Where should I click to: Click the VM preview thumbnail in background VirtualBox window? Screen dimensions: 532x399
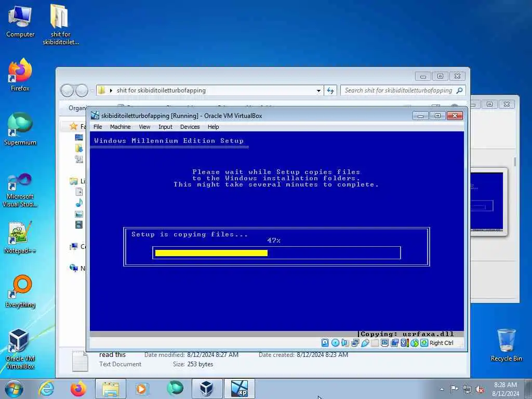pos(486,202)
